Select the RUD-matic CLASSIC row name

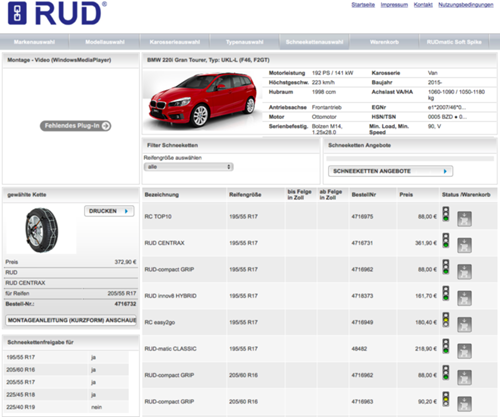point(170,349)
